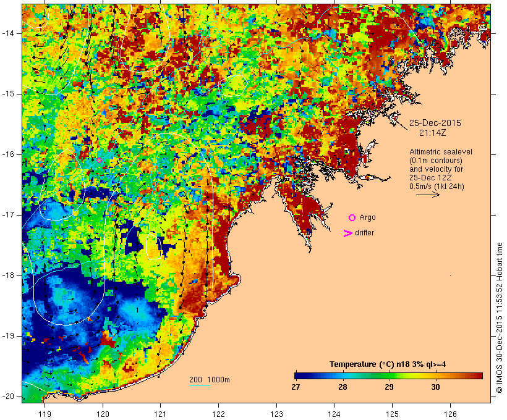Click the 'Altimetric sealevel' text
This screenshot has width=507, height=420.
point(441,152)
